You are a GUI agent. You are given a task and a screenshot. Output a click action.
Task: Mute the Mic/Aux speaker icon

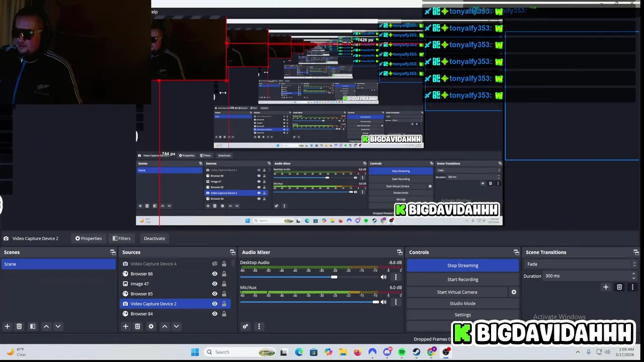pyautogui.click(x=383, y=302)
